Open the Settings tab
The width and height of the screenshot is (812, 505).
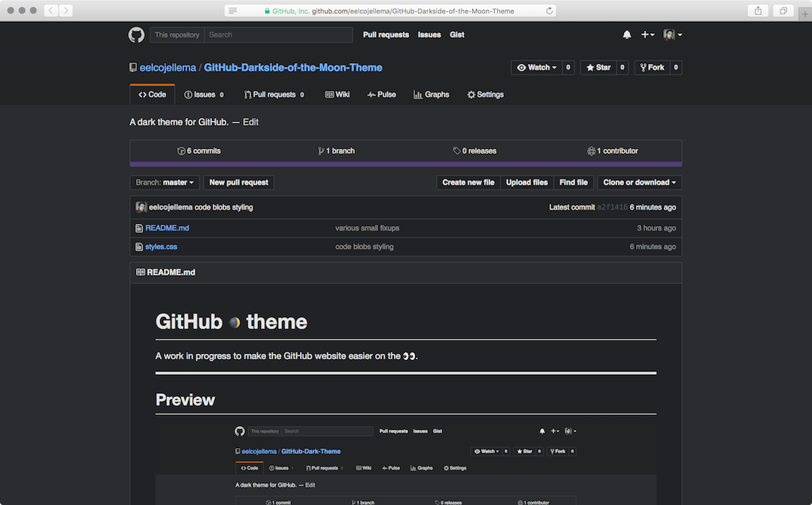(x=485, y=95)
